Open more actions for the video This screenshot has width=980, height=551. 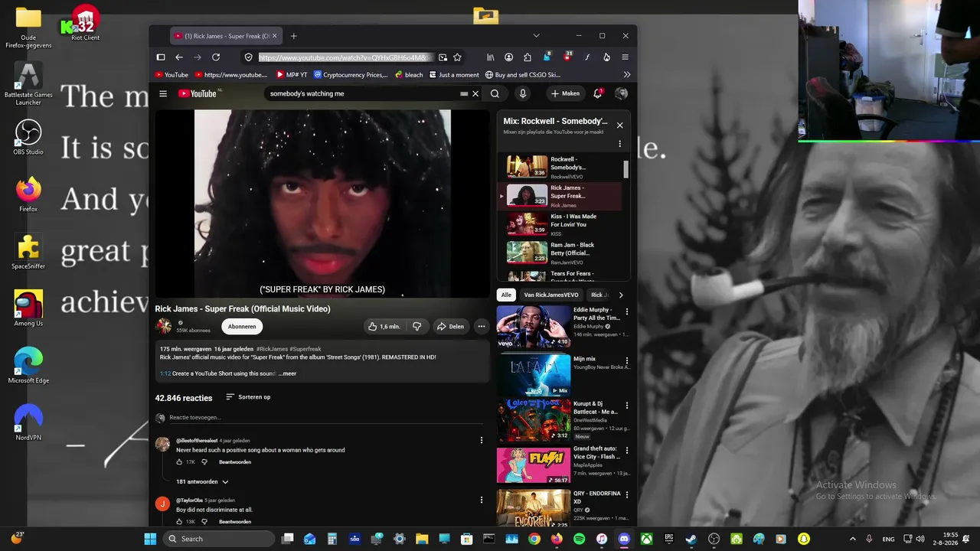click(482, 326)
